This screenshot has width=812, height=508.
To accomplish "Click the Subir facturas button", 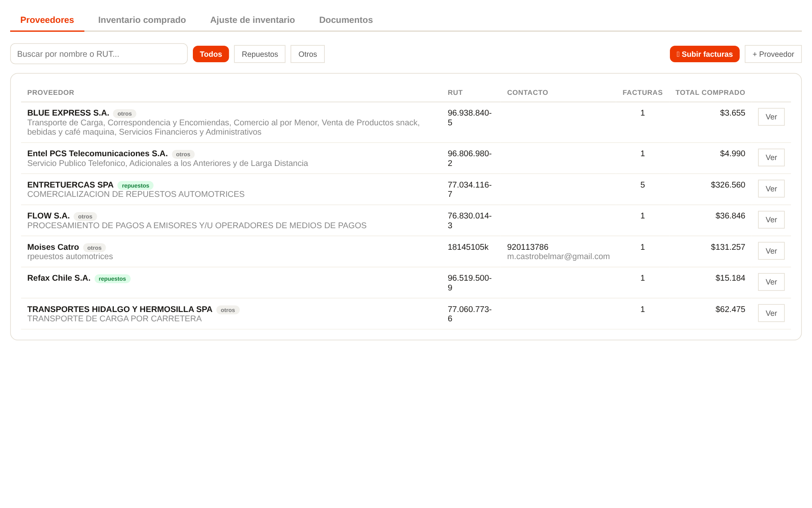I will click(705, 54).
